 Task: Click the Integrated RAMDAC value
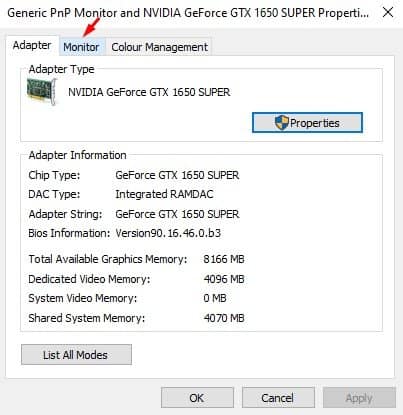[x=164, y=194]
